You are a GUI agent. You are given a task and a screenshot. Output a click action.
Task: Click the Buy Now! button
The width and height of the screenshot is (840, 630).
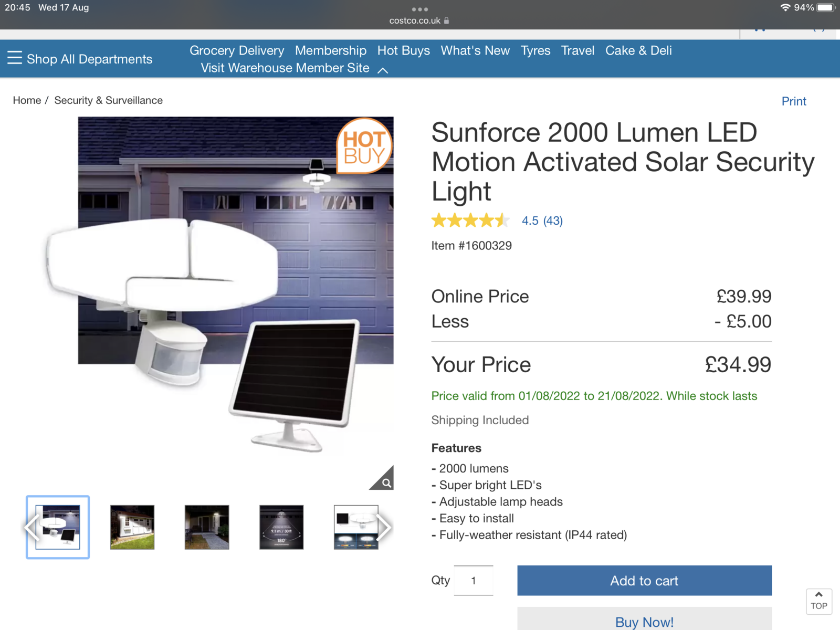click(x=644, y=619)
